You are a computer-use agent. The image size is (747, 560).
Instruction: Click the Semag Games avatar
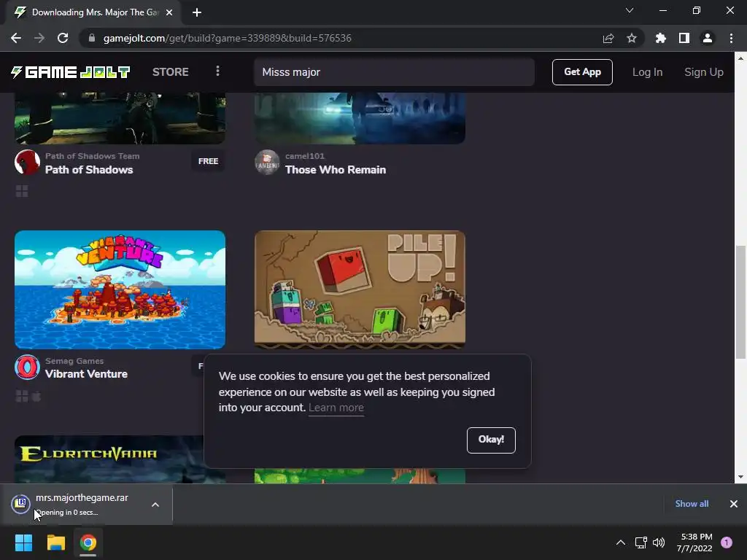[x=27, y=367]
